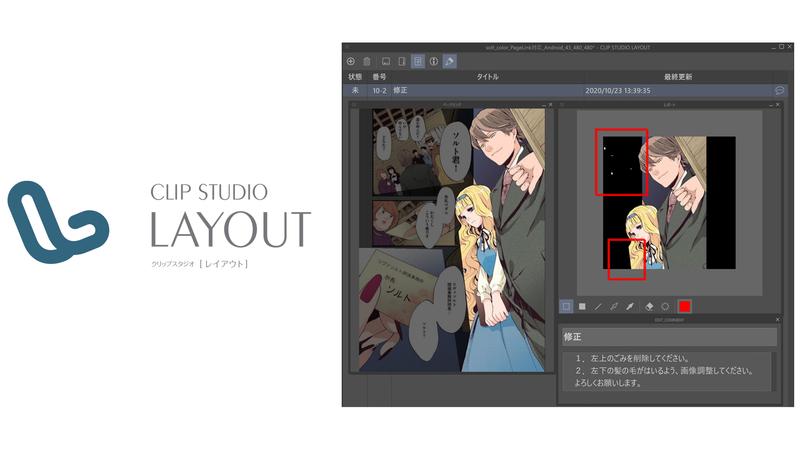Click the manga page preview image
Image resolution: width=800 pixels, height=450 pixels.
coord(452,240)
